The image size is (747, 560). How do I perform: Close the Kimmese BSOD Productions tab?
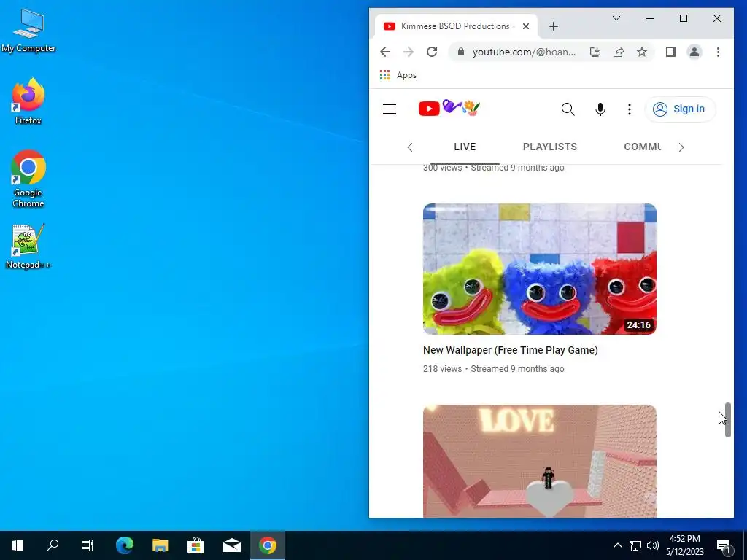pos(525,27)
